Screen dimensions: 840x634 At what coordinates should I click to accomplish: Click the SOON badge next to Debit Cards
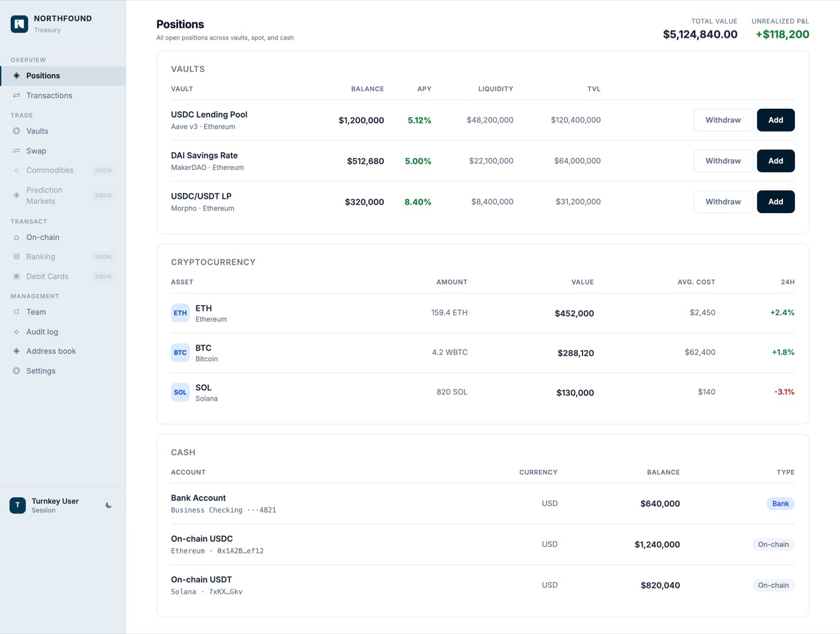103,277
